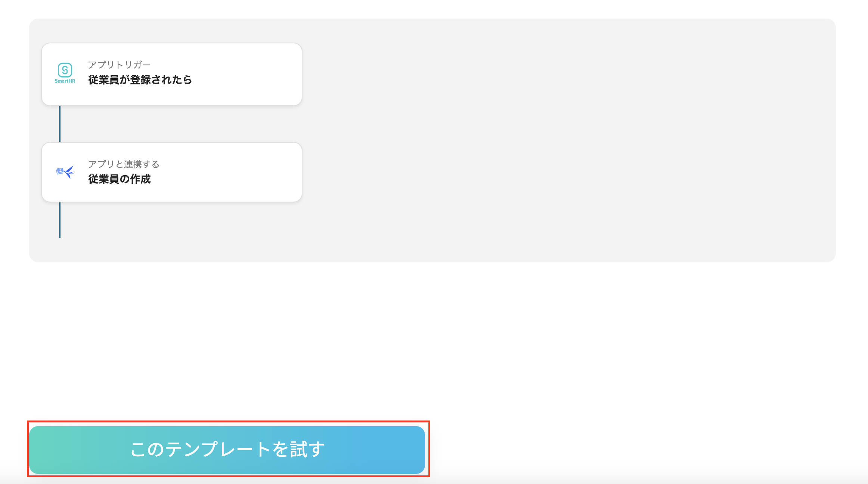Select the 従業員が登録されたら title
Screen dimensions: 868x484
click(141, 80)
